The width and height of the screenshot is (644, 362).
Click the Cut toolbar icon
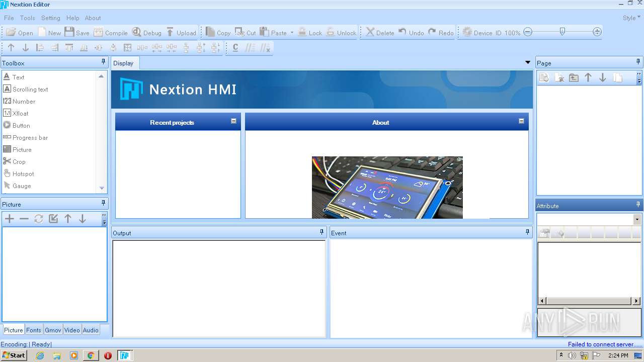[x=240, y=32]
